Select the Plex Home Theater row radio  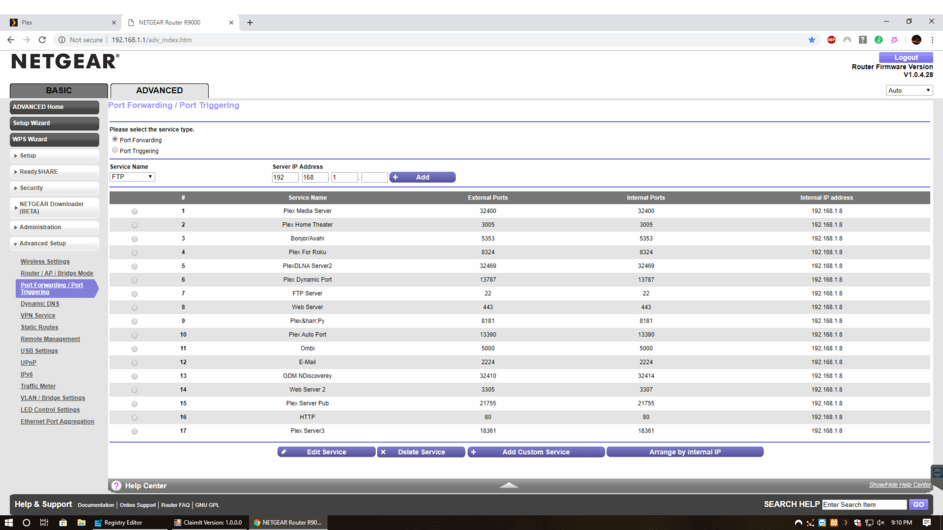(x=135, y=225)
